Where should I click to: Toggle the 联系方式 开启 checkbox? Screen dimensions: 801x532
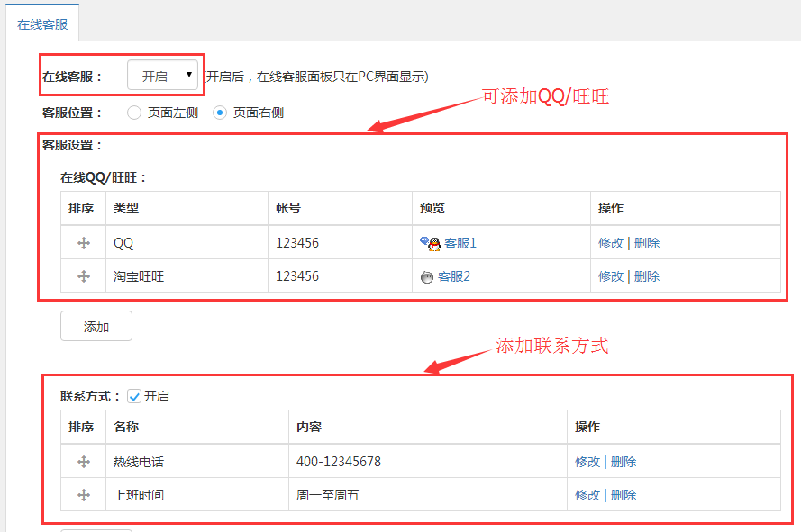pyautogui.click(x=134, y=396)
